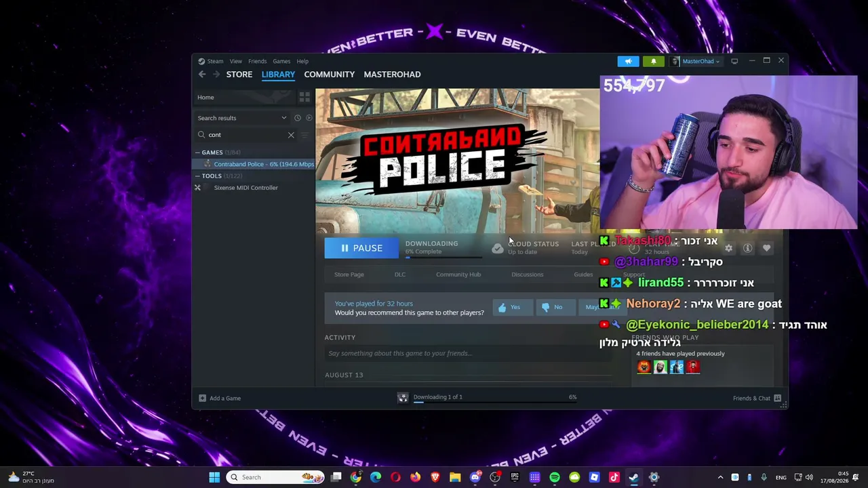Image resolution: width=868 pixels, height=488 pixels.
Task: Switch library to grid collections view
Action: point(304,97)
